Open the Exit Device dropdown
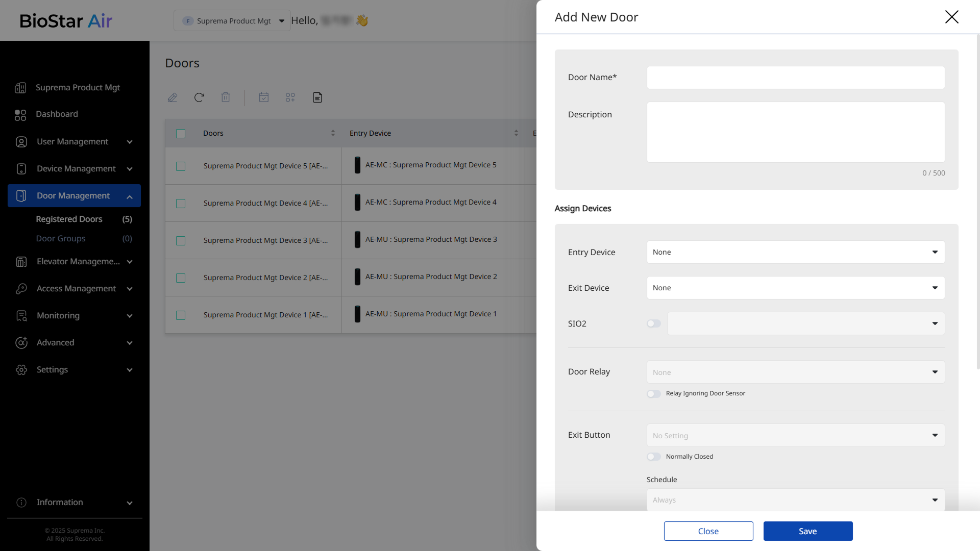Image resolution: width=980 pixels, height=551 pixels. [795, 288]
